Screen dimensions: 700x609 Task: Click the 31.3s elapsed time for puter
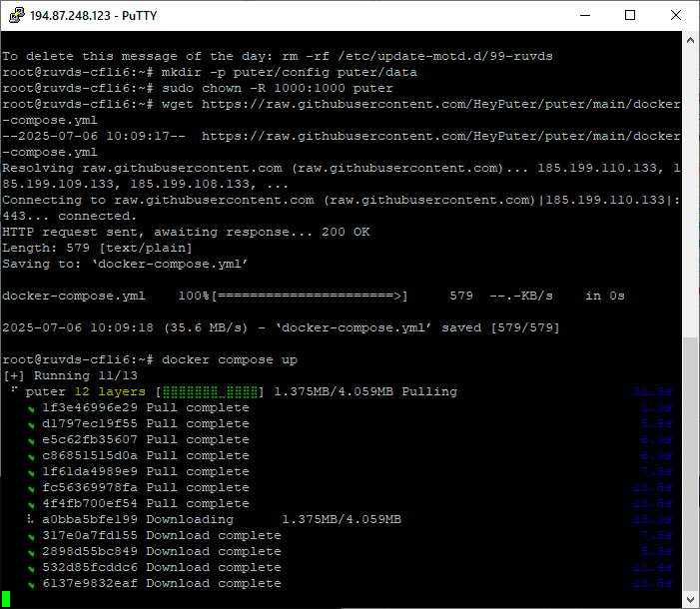653,392
